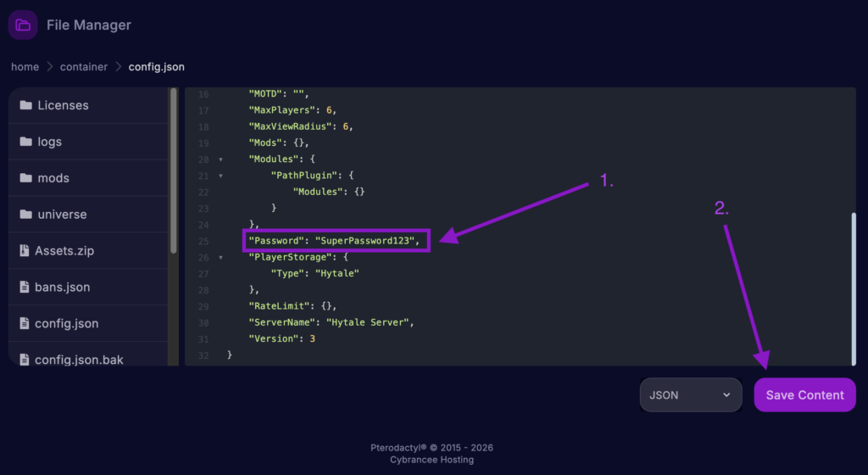
Task: Click config.json in the breadcrumb
Action: [157, 67]
